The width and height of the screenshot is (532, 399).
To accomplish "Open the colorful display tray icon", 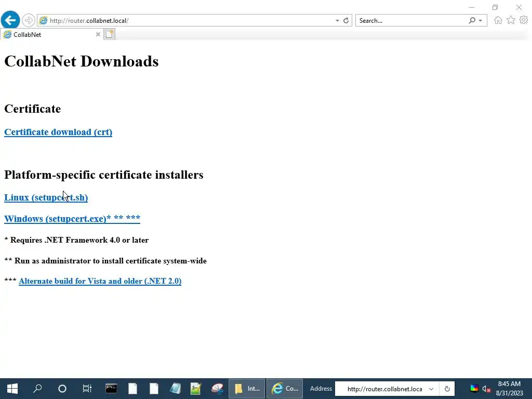I will (474, 389).
